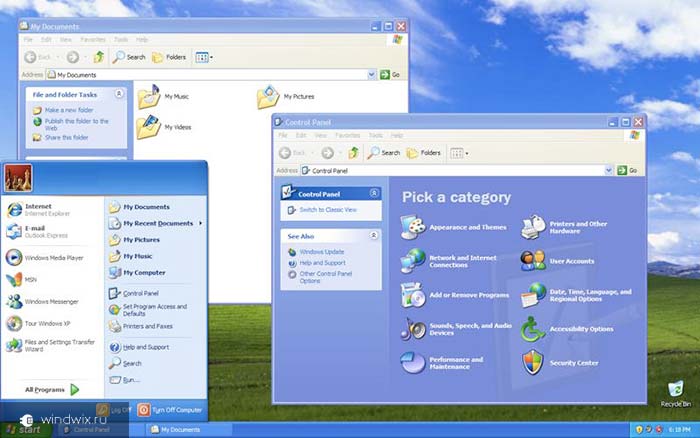Open Printers and Other Hardware category
Image resolution: width=700 pixels, height=438 pixels.
564,227
